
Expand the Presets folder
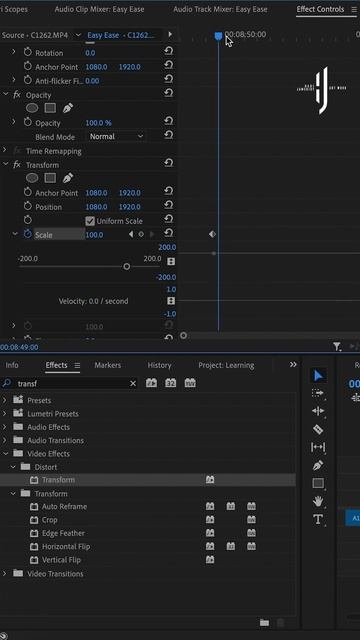point(5,400)
